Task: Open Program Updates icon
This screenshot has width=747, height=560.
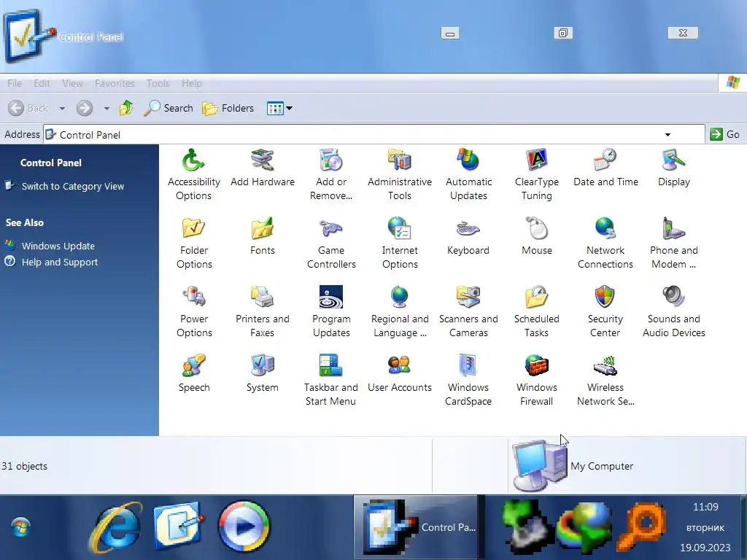Action: click(331, 311)
